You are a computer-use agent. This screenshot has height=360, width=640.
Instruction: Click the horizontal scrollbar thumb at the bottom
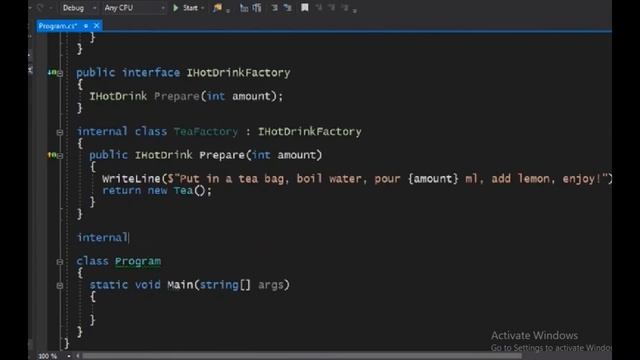[x=302, y=356]
